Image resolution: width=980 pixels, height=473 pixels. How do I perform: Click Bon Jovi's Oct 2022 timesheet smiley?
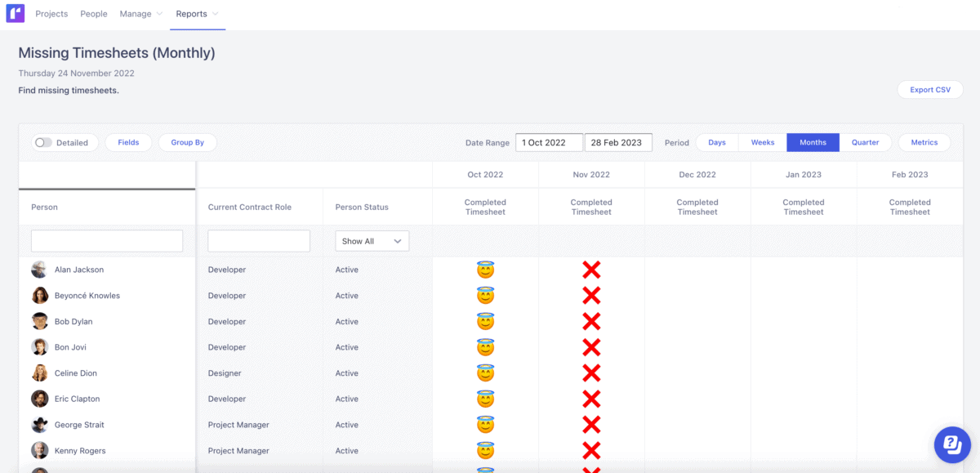485,346
